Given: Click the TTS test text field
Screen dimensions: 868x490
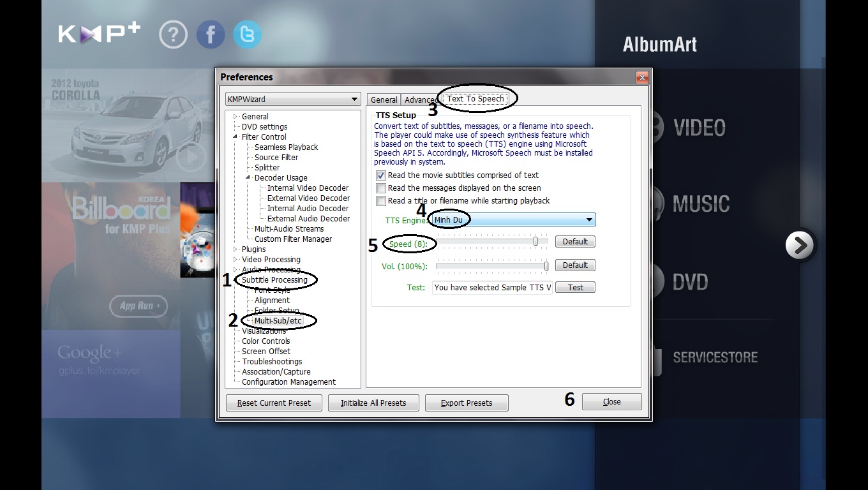Looking at the screenshot, I should pos(492,288).
